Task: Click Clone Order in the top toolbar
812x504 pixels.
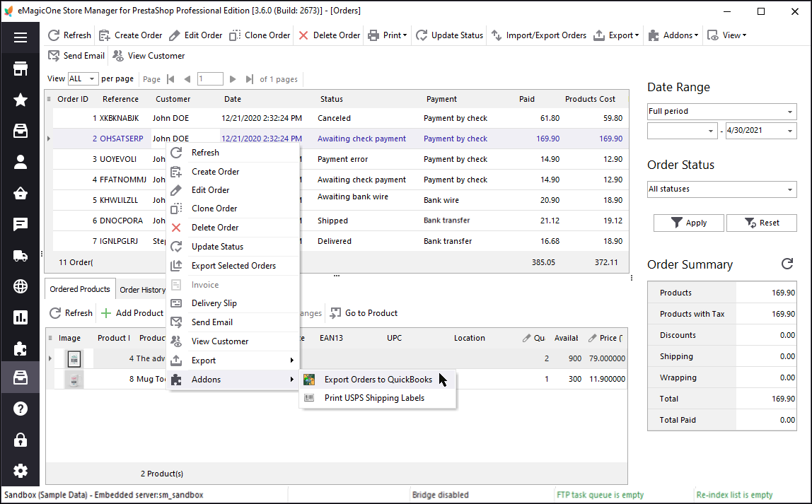Action: (x=260, y=35)
